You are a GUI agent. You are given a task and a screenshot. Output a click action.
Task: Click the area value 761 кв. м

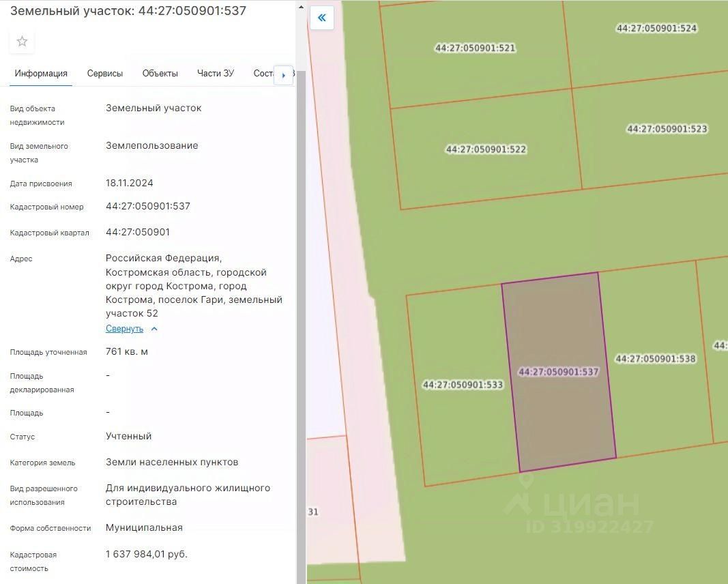coord(127,351)
